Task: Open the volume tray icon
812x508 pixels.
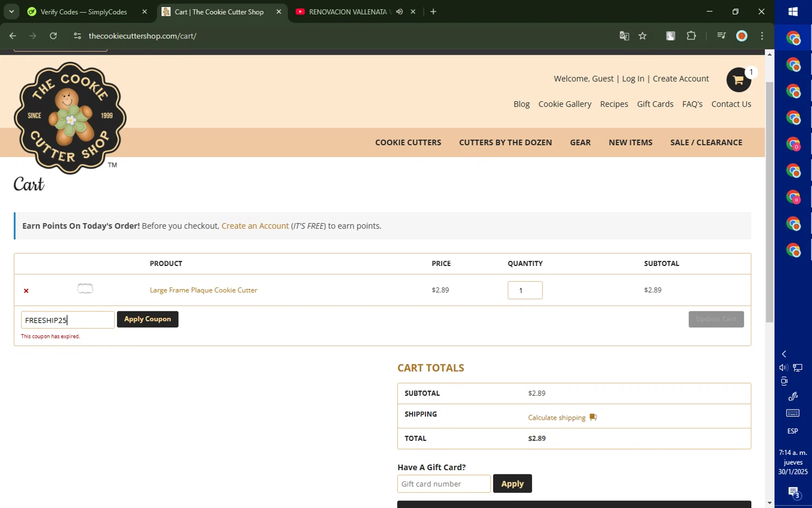Action: click(783, 368)
